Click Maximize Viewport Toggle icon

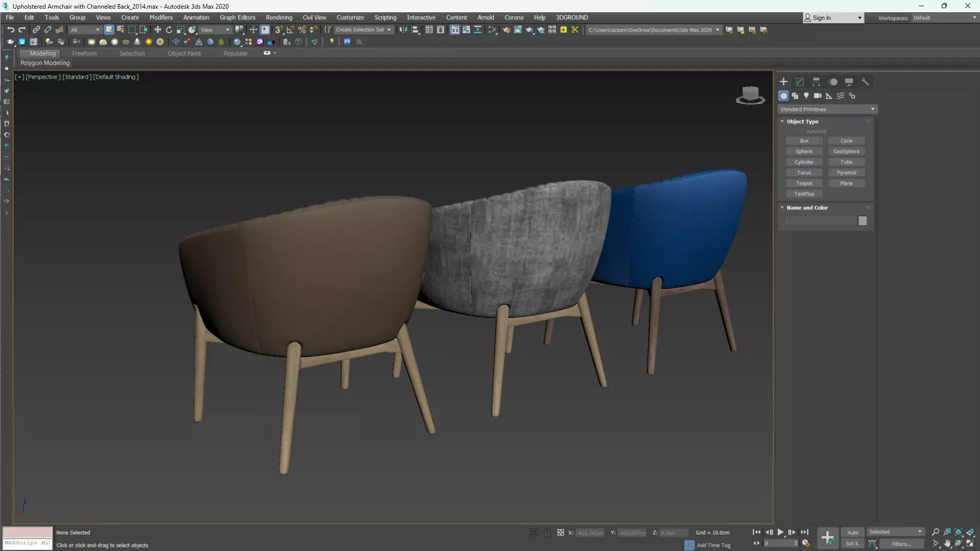970,544
